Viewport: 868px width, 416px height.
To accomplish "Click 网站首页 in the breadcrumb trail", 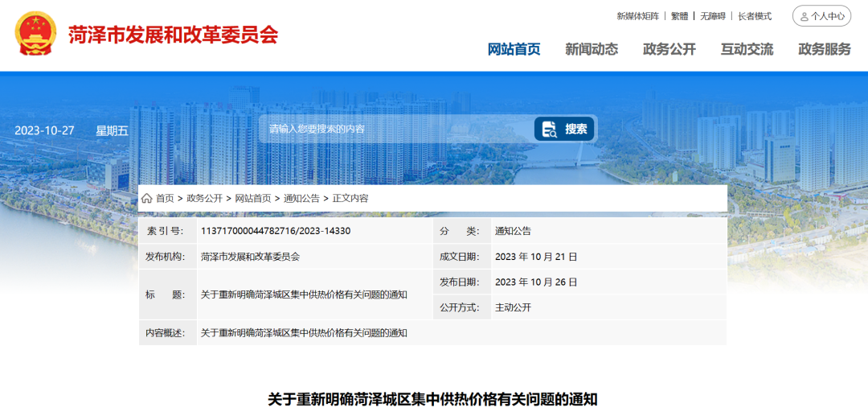I will point(253,198).
